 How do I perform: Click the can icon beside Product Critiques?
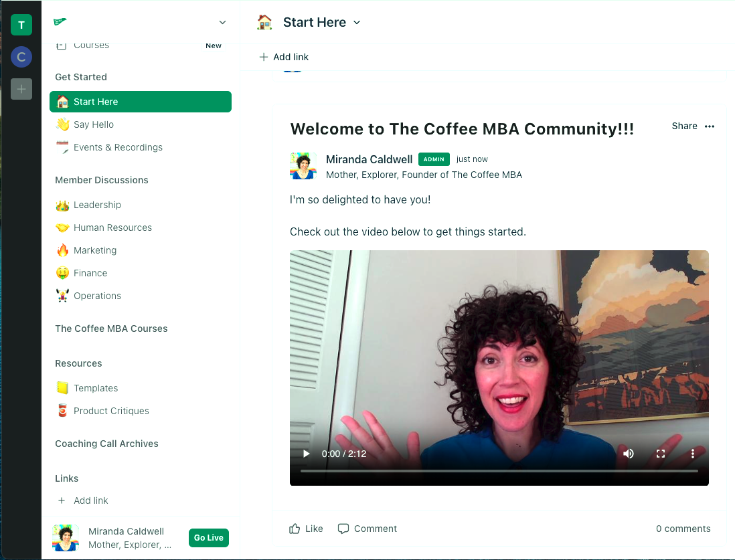(62, 411)
